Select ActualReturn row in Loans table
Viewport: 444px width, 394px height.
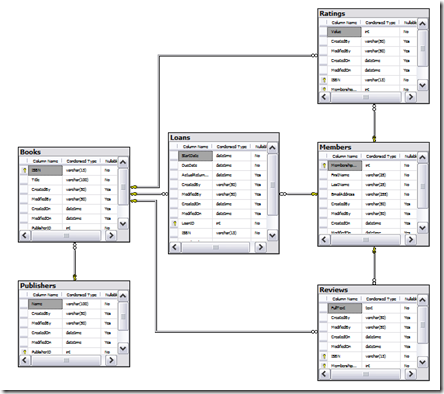pyautogui.click(x=218, y=175)
